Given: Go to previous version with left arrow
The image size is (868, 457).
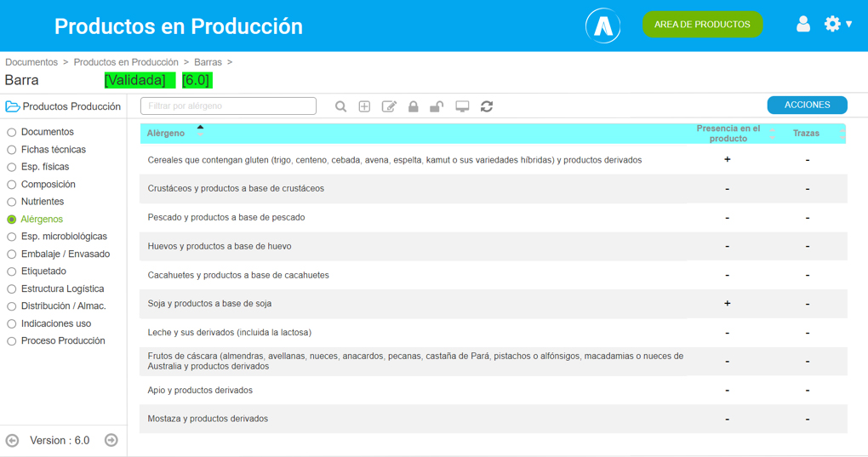Looking at the screenshot, I should click(12, 440).
